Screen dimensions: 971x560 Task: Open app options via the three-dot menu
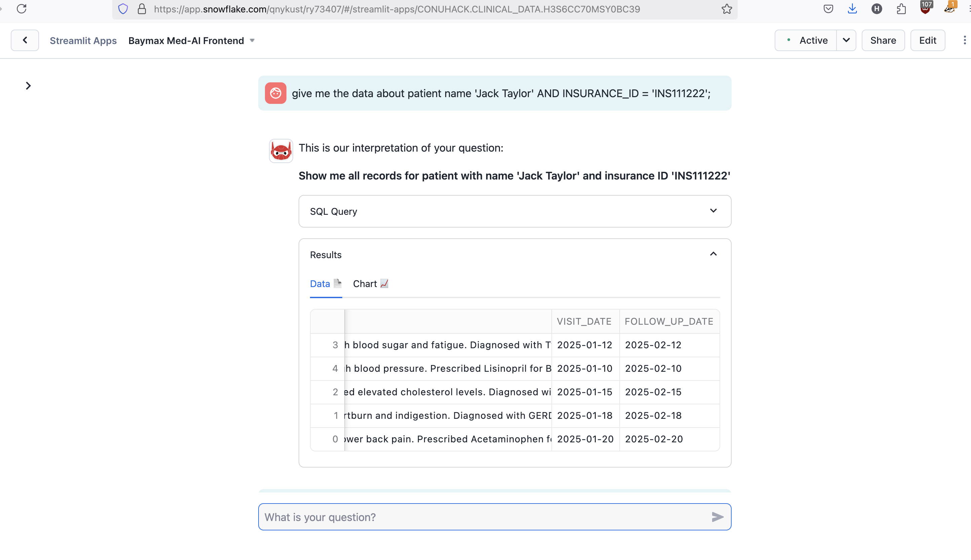965,40
